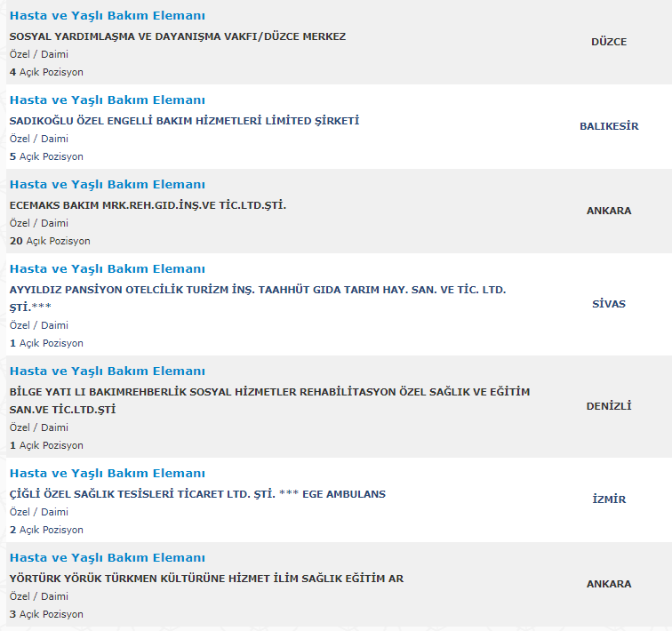Click the DENİZLİ location label
Screen dimensions: 672x631
(x=609, y=405)
